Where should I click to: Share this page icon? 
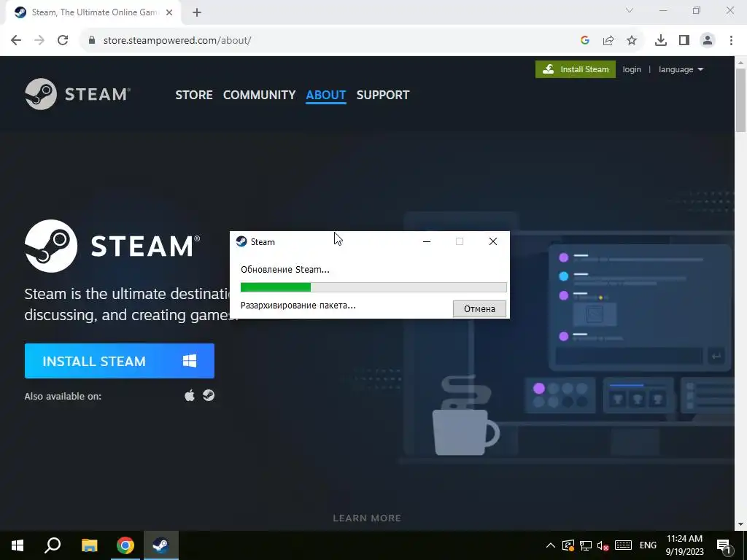pos(608,41)
